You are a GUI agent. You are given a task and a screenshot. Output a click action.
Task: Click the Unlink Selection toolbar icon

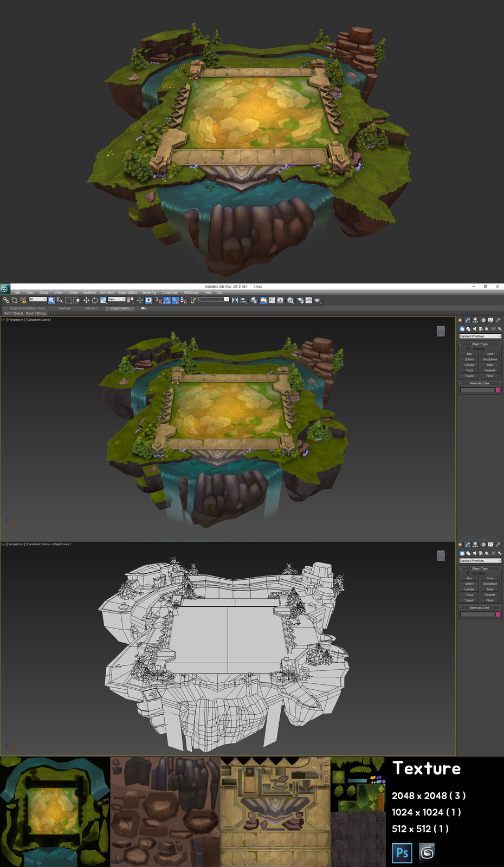[x=15, y=300]
